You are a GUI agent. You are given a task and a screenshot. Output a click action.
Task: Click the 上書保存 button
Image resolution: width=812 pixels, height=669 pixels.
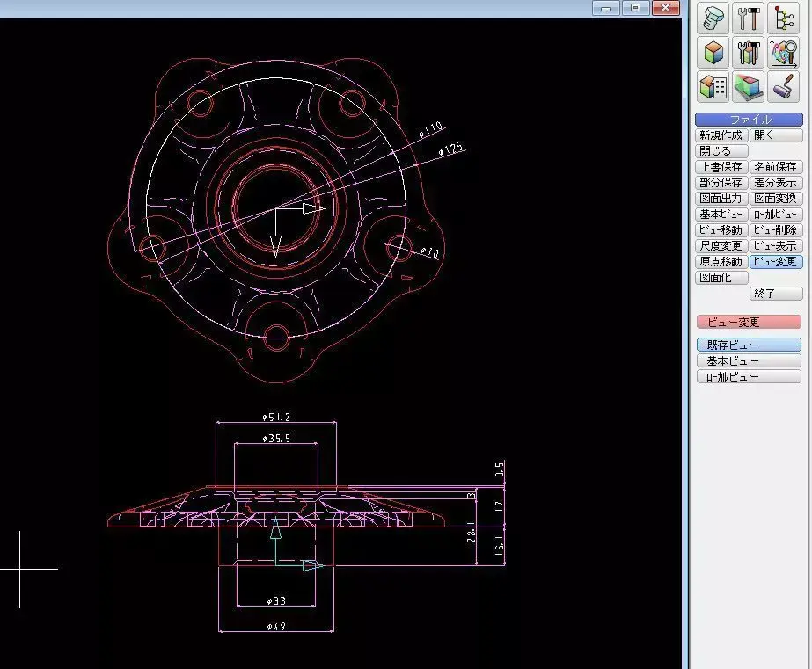click(x=721, y=167)
